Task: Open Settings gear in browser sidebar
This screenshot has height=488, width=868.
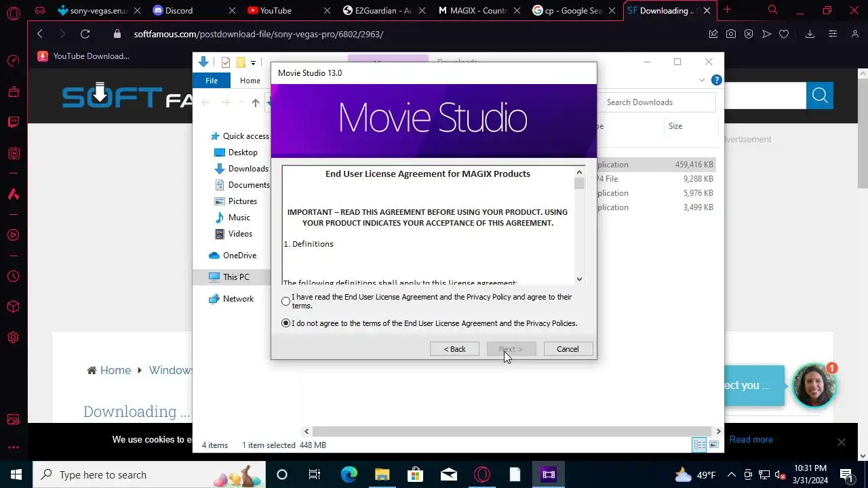Action: pyautogui.click(x=14, y=338)
